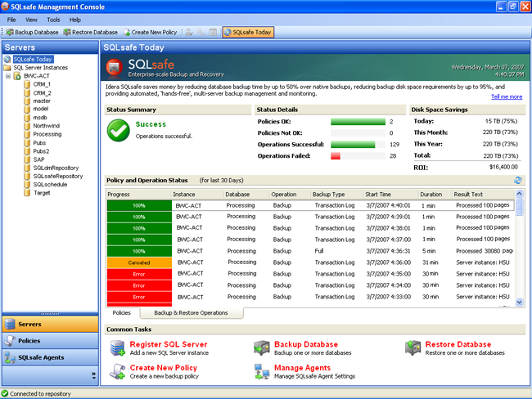532x399 pixels.
Task: Click the msdb database icon
Action: point(27,117)
